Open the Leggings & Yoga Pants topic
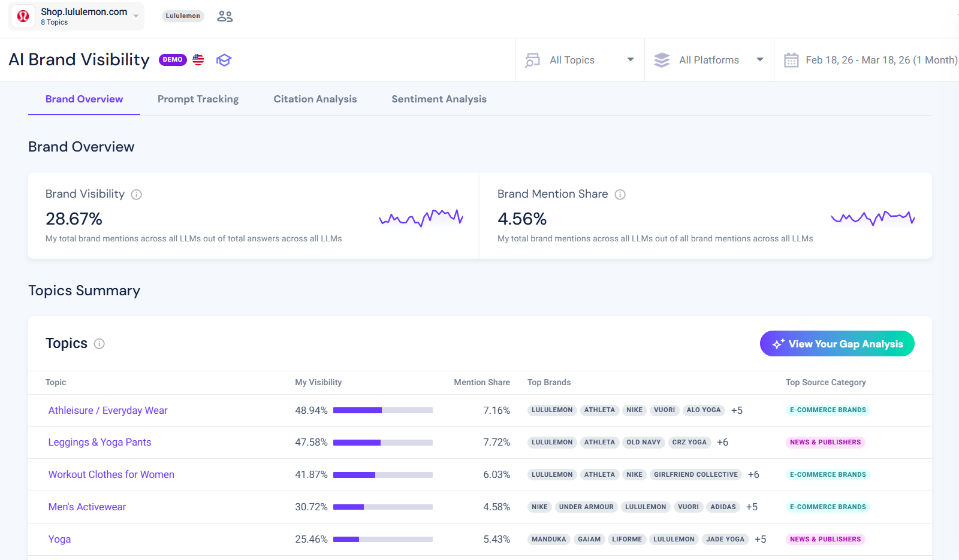 99,443
